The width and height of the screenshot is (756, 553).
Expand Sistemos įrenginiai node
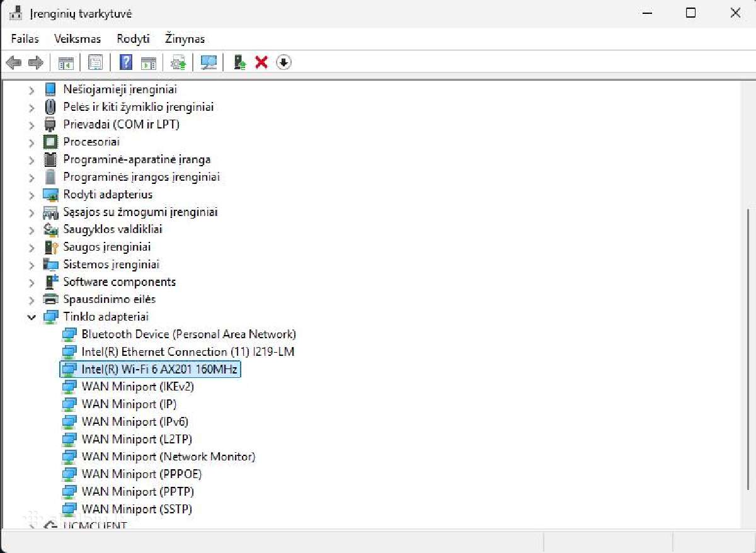(x=31, y=265)
